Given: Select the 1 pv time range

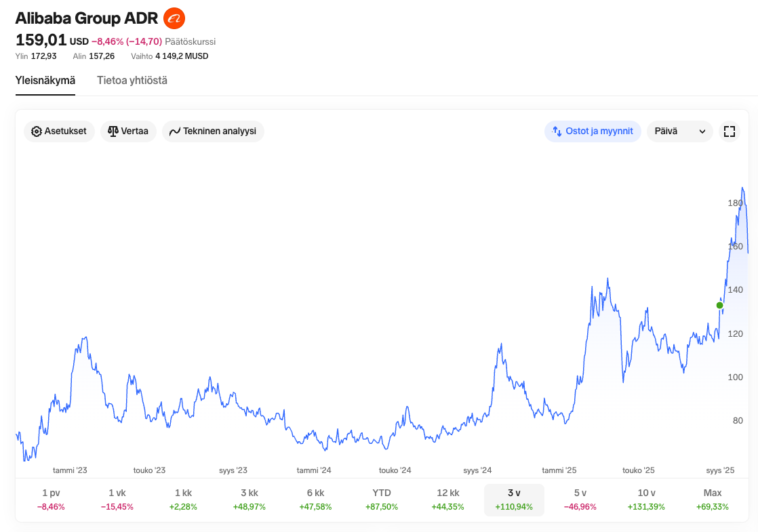Looking at the screenshot, I should 51,499.
